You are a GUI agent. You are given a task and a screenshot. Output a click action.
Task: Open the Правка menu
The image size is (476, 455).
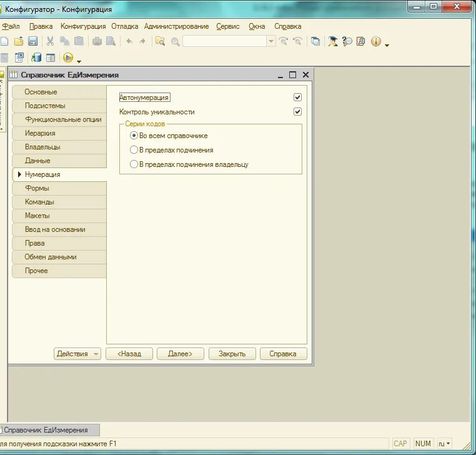coord(41,26)
